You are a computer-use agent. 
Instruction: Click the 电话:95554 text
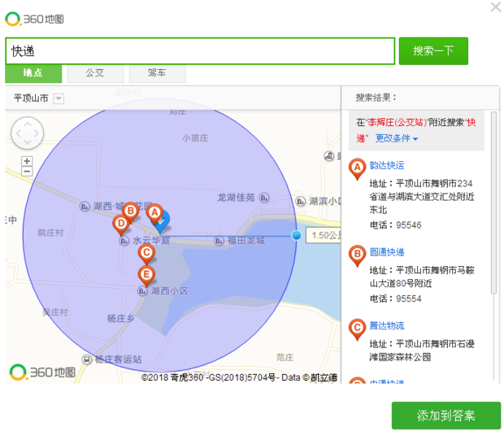point(395,299)
